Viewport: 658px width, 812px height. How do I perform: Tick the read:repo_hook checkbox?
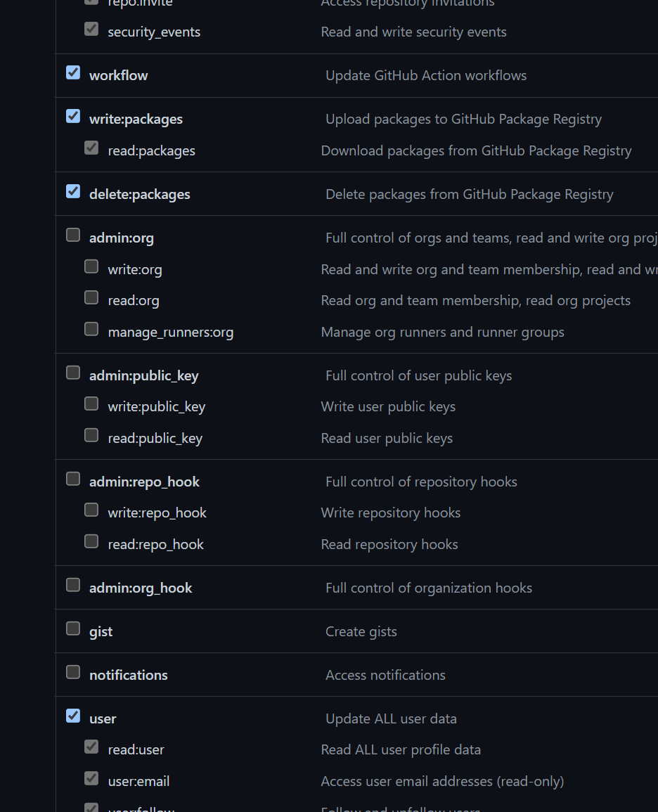pyautogui.click(x=91, y=541)
